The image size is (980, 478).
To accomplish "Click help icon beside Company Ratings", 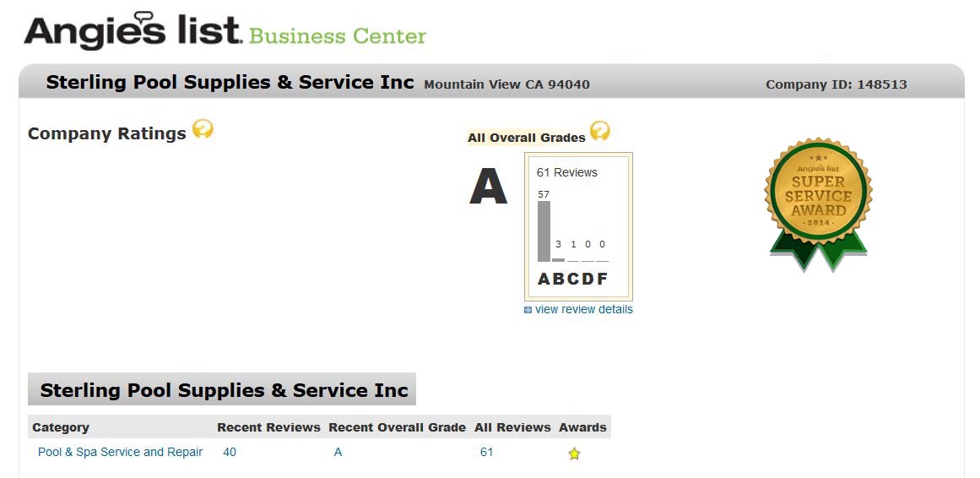I will [x=203, y=130].
